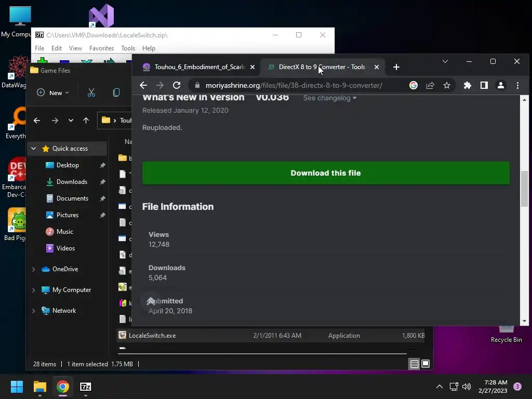This screenshot has height=399, width=532.
Task: Open Chrome from taskbar
Action: click(63, 387)
